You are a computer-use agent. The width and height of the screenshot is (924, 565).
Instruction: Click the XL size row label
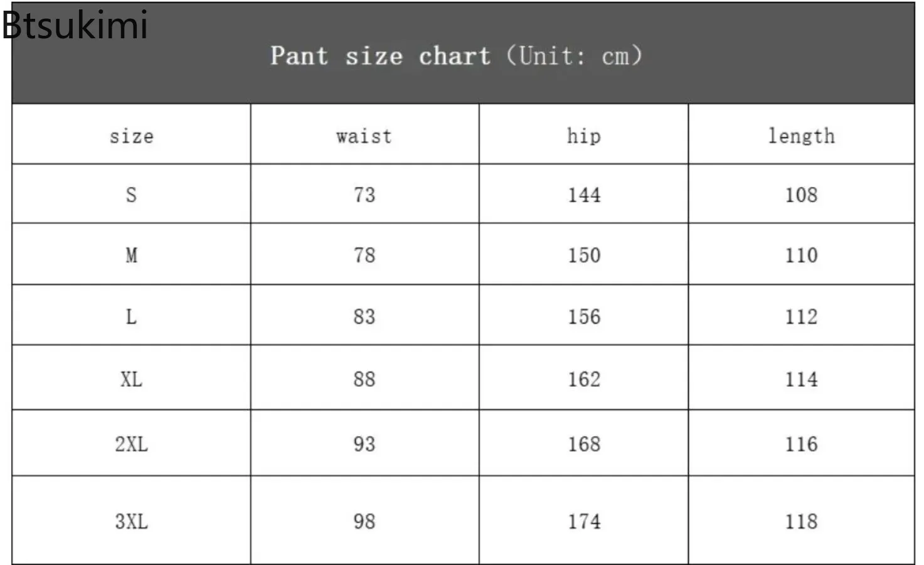[131, 379]
